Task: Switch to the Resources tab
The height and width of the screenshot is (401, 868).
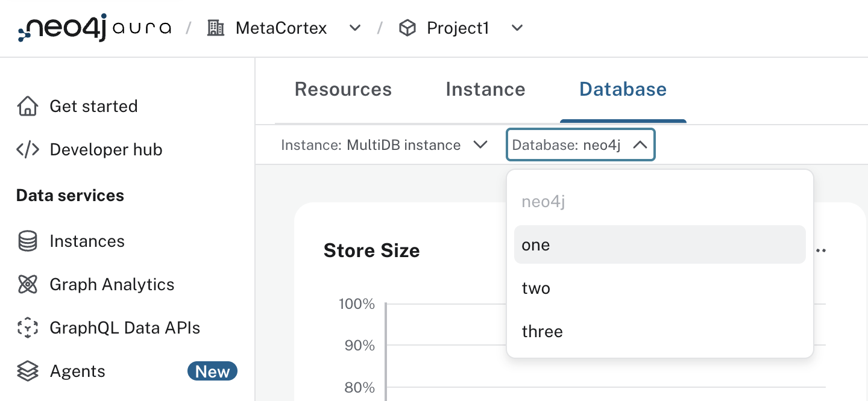Action: [343, 89]
